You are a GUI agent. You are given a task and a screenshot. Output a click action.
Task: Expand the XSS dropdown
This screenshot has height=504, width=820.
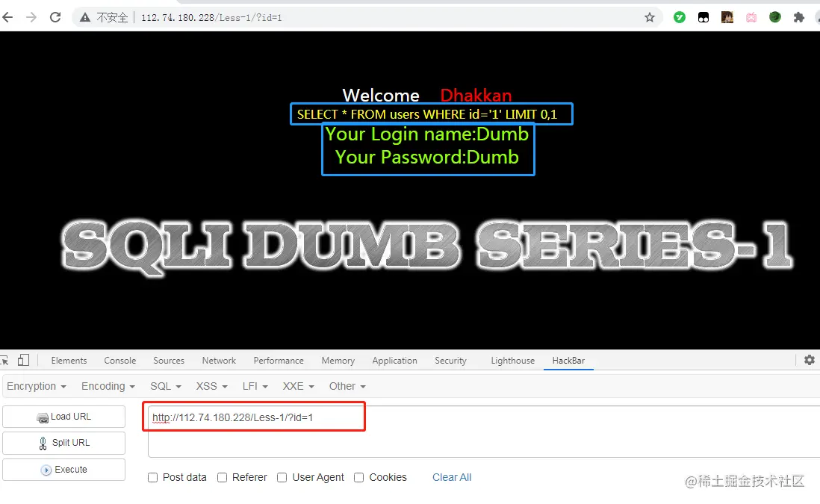[x=212, y=386]
